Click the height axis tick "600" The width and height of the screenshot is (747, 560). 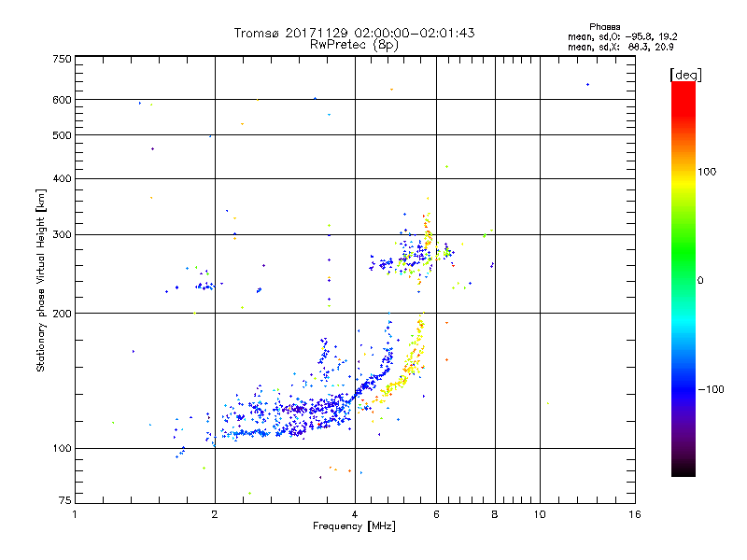pyautogui.click(x=62, y=100)
